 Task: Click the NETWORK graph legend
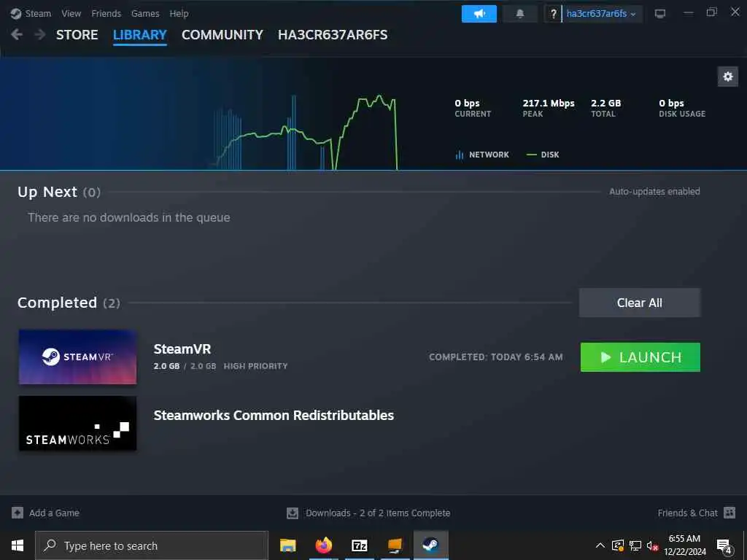coord(482,155)
